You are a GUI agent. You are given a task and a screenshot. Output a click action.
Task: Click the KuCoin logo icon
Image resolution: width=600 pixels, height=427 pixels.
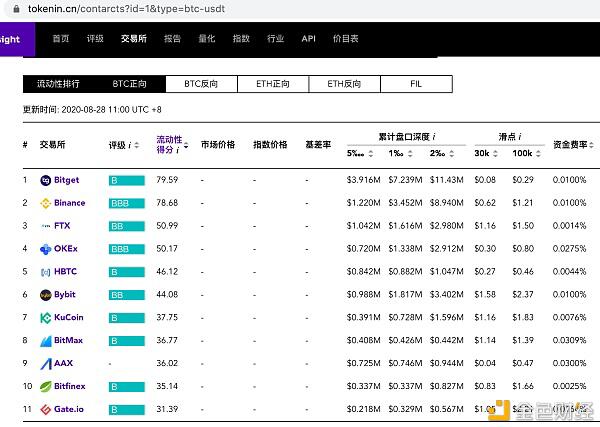46,318
